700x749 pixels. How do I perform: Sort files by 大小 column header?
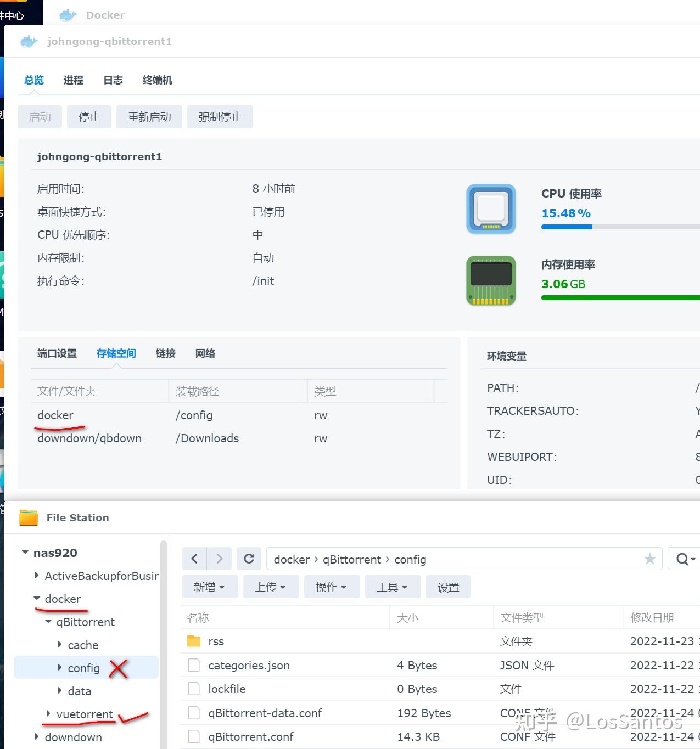tap(441, 618)
